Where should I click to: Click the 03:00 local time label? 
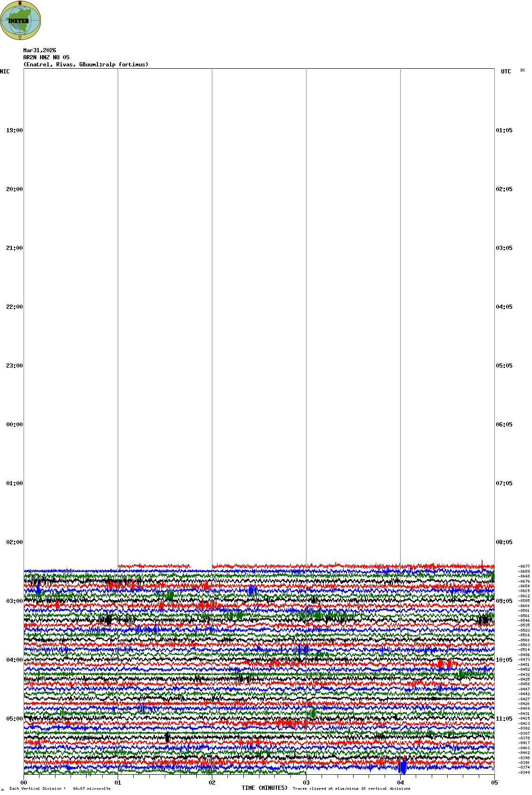(14, 601)
